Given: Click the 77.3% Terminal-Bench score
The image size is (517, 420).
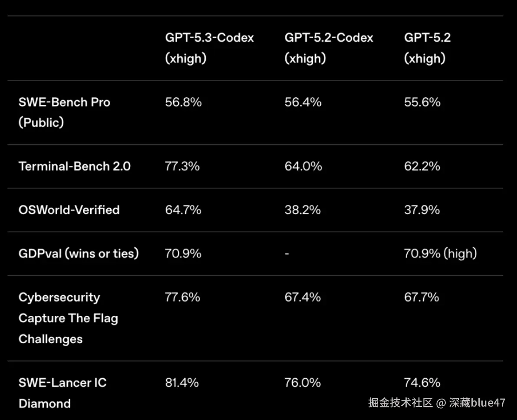Looking at the screenshot, I should pyautogui.click(x=182, y=166).
